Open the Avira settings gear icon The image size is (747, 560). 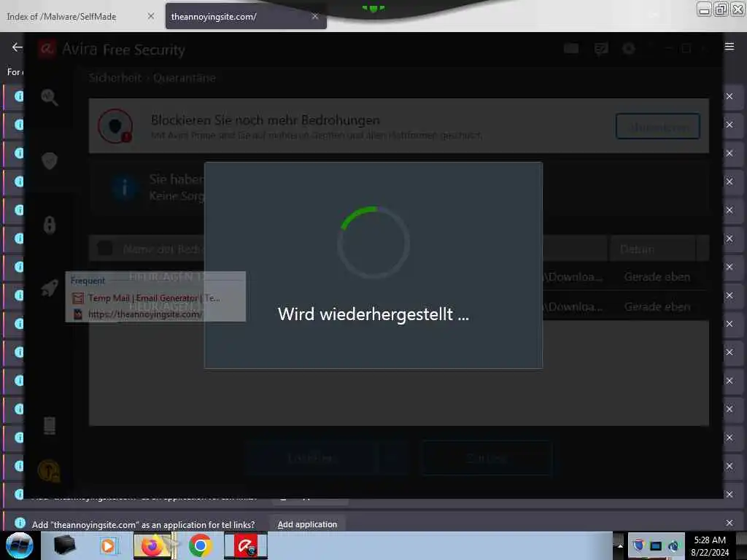[x=629, y=49]
